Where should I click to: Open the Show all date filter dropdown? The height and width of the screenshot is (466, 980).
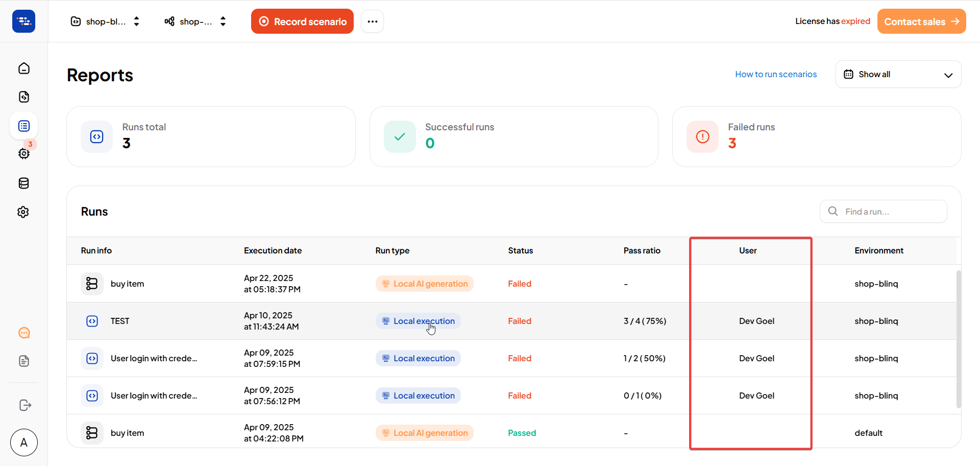(898, 74)
